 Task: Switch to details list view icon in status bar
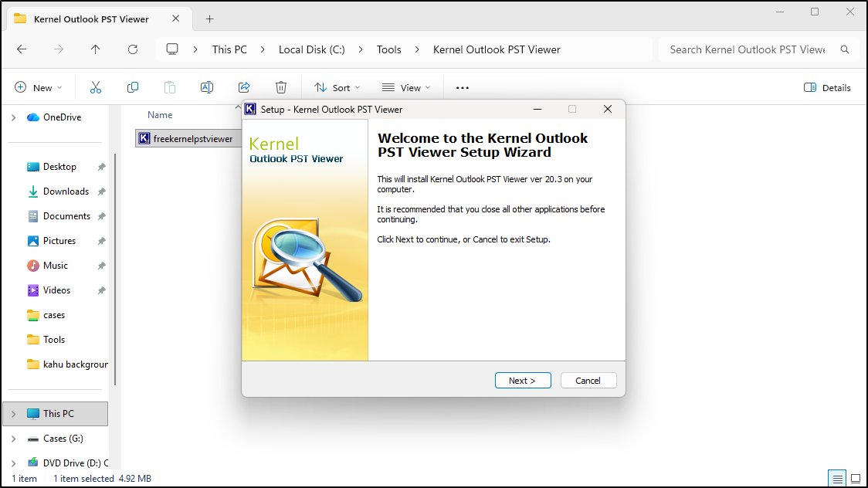tap(837, 479)
